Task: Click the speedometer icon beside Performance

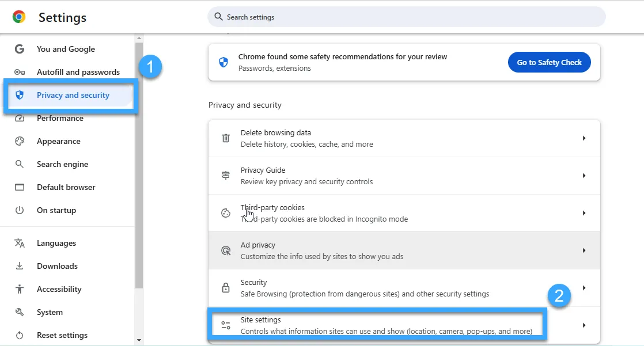Action: coord(20,118)
